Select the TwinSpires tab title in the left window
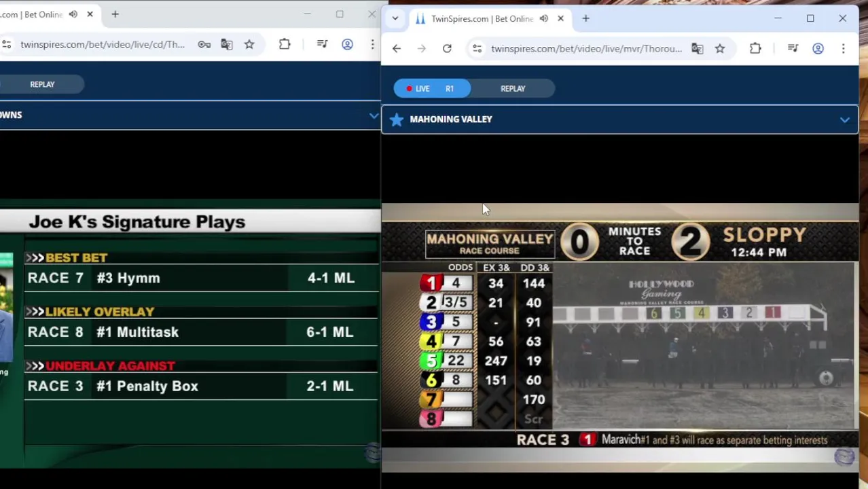 pyautogui.click(x=31, y=14)
